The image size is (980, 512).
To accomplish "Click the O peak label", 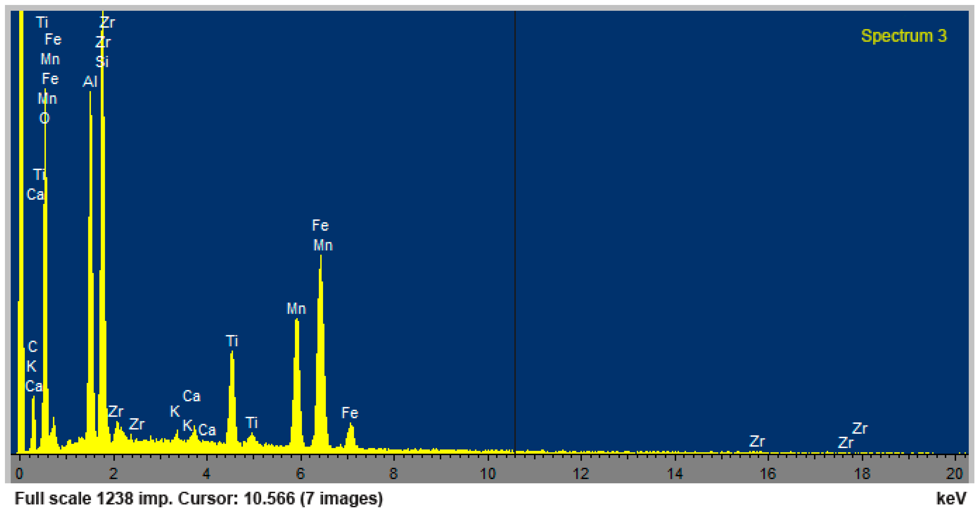I will 45,118.
